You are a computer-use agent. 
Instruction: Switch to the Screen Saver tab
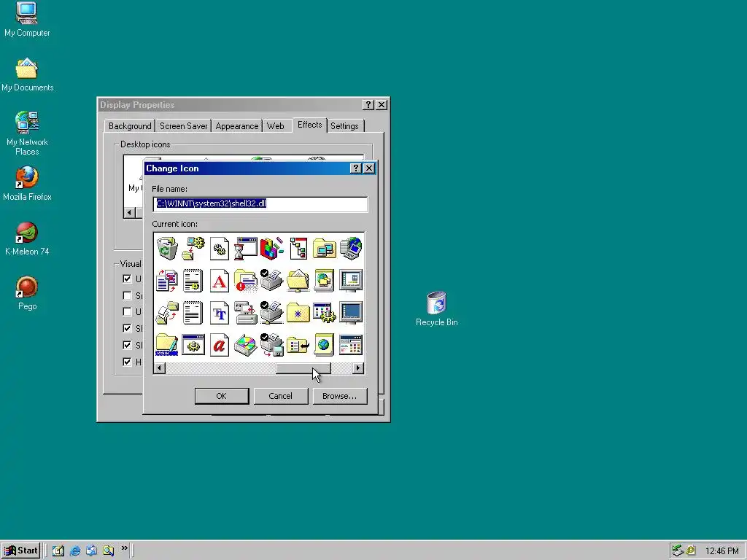point(183,125)
